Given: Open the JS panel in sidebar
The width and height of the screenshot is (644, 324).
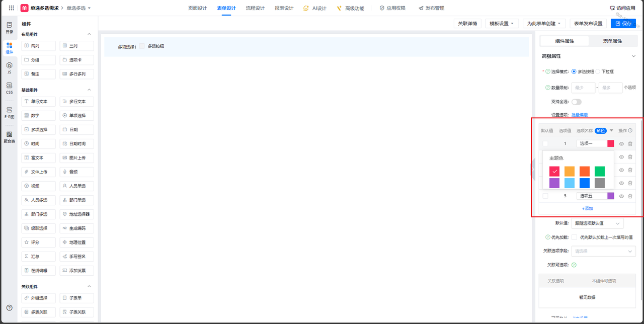Looking at the screenshot, I should click(9, 67).
